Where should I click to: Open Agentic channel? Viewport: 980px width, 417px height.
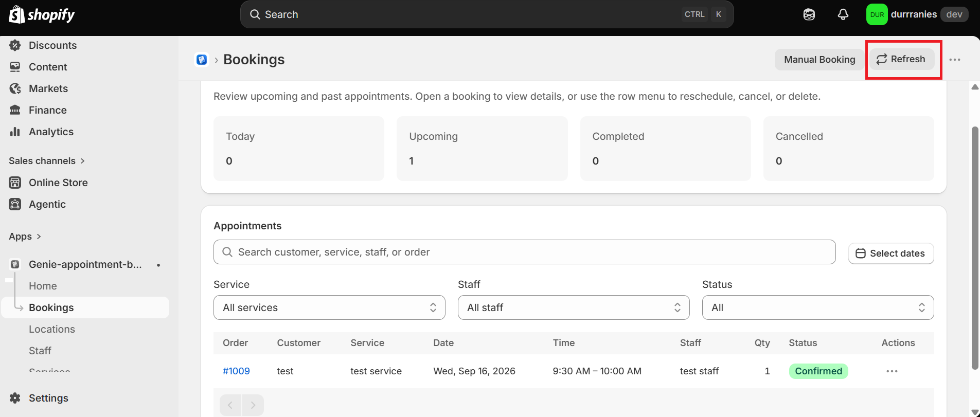(47, 204)
